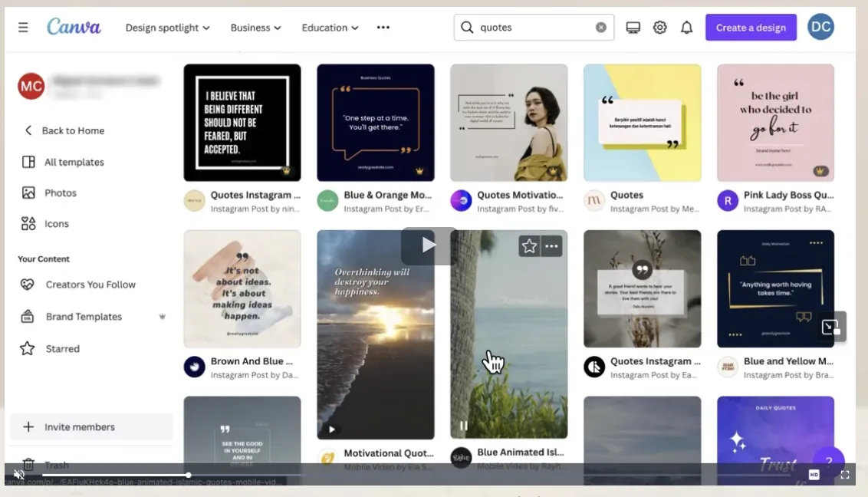Viewport: 868px width, 497px height.
Task: Clear the search box text
Action: point(600,27)
